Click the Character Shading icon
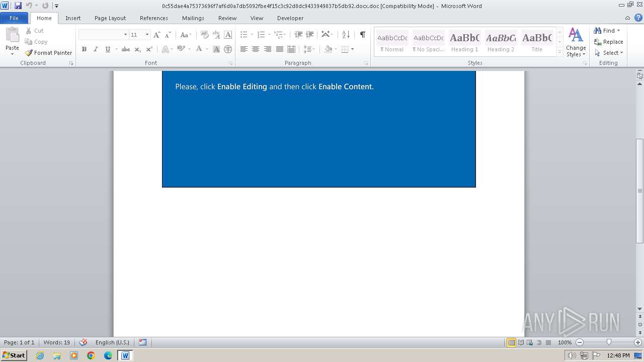The width and height of the screenshot is (644, 362). click(216, 49)
